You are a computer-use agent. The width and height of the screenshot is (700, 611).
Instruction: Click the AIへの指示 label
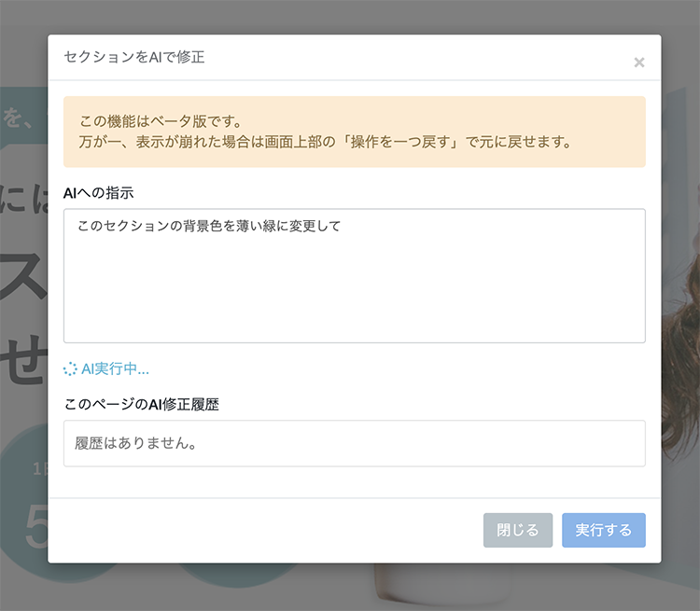pos(99,193)
